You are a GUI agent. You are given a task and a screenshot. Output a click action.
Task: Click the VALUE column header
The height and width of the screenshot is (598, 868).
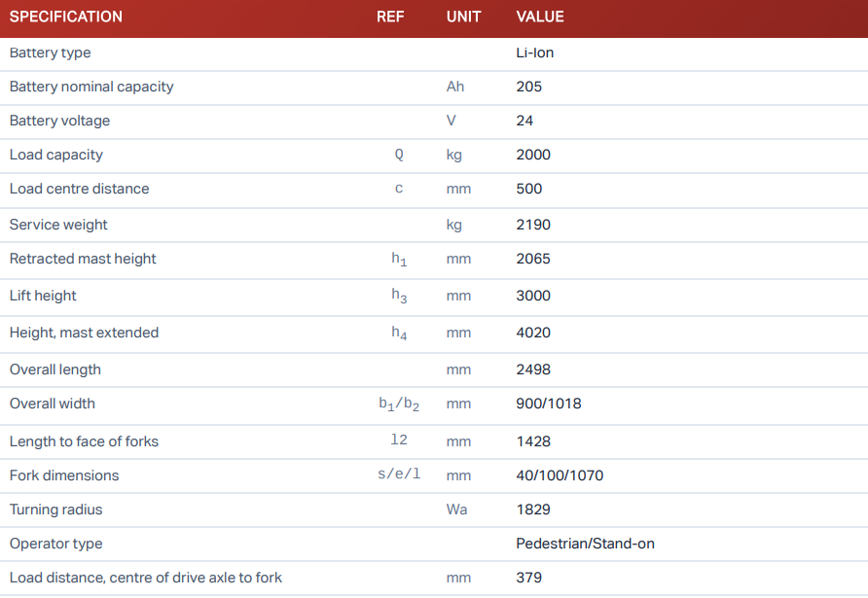[x=540, y=17]
